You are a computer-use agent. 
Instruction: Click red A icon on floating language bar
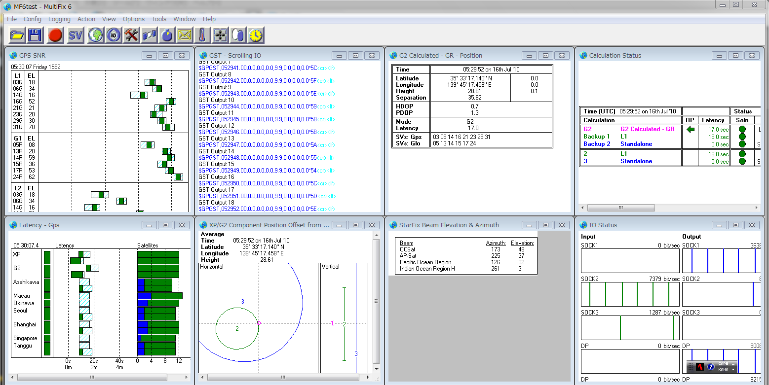click(700, 367)
